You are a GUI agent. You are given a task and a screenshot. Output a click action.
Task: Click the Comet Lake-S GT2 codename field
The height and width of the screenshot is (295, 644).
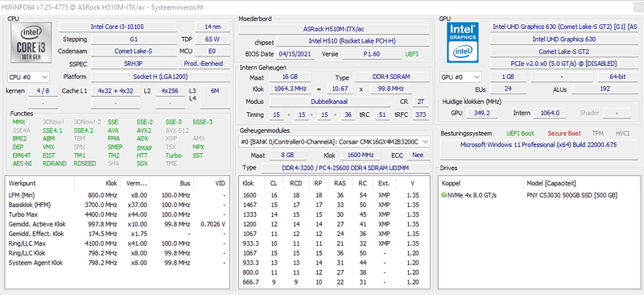[x=564, y=52]
